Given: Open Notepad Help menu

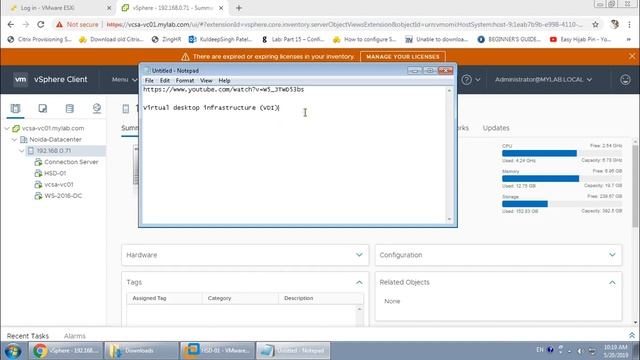Looking at the screenshot, I should click(224, 81).
